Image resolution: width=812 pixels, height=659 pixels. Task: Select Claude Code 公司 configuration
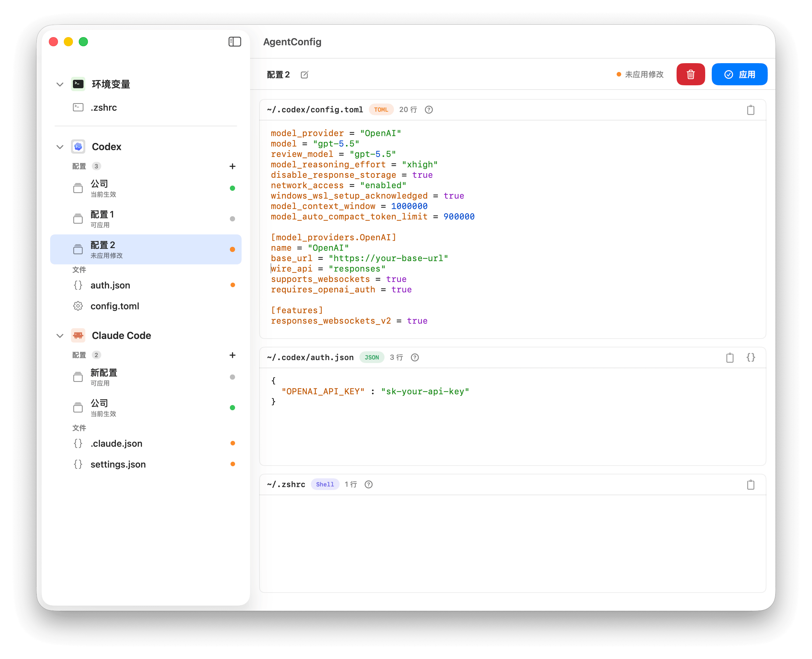tap(146, 408)
